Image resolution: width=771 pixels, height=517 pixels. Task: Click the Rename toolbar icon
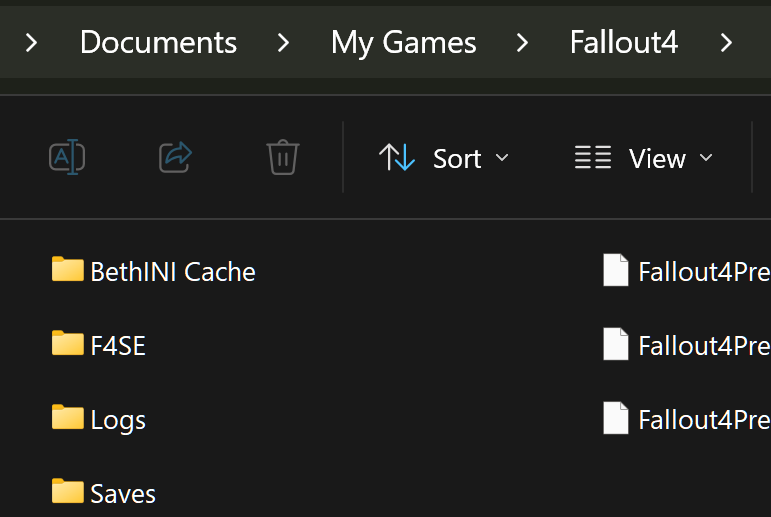pos(67,157)
